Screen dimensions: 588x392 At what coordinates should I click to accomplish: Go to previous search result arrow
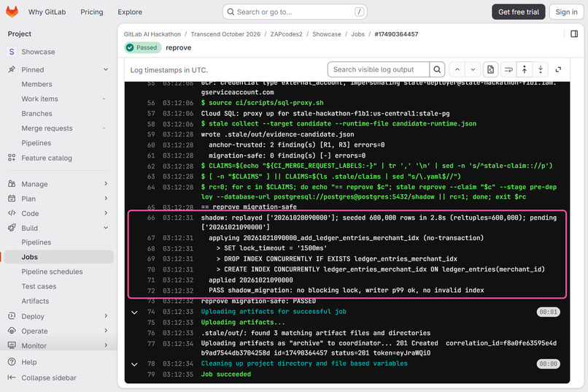457,69
